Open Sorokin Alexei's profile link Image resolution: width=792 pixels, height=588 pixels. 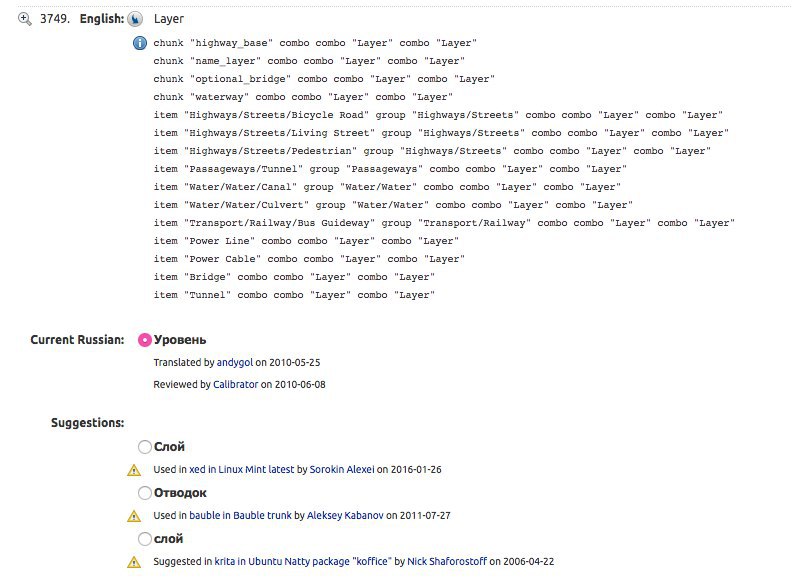[x=342, y=469]
